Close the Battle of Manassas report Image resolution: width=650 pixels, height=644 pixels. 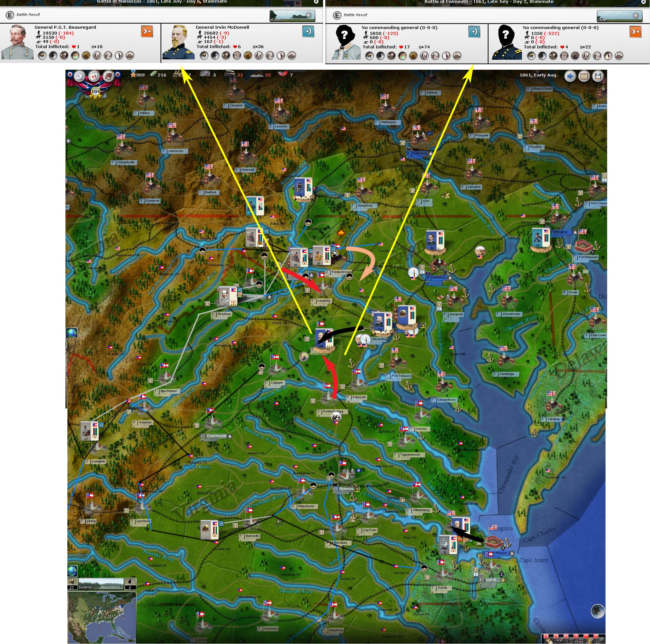[x=316, y=2]
